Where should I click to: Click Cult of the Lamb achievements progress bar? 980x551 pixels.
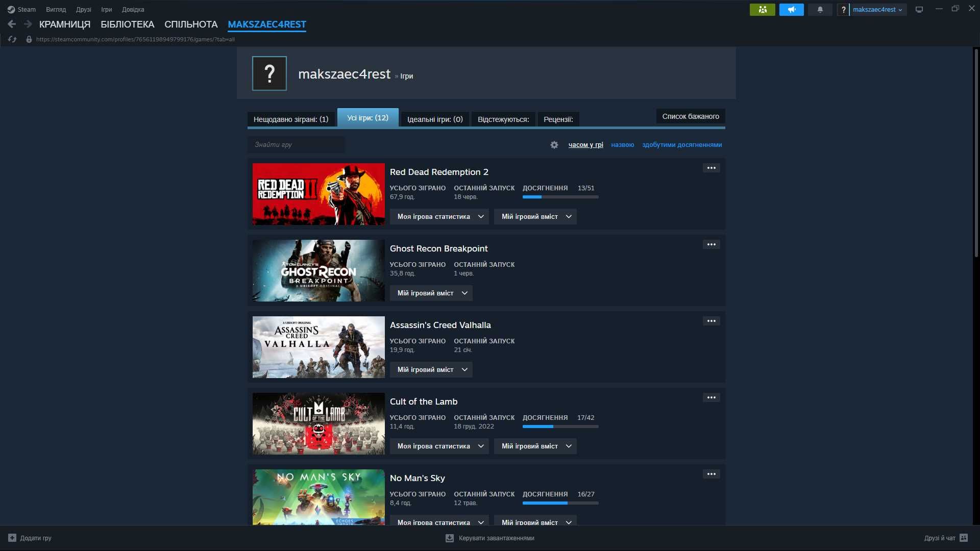(x=560, y=427)
